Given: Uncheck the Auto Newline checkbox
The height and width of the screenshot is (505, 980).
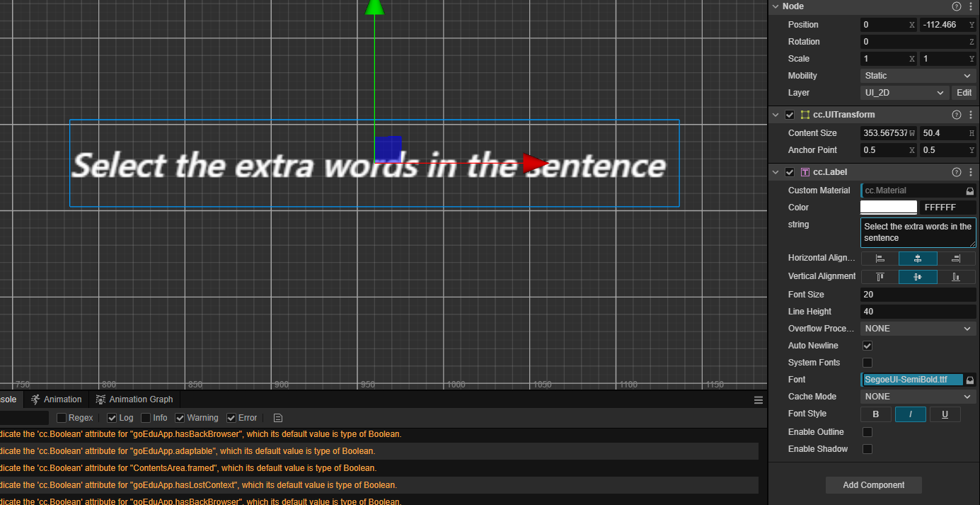Looking at the screenshot, I should pos(867,346).
